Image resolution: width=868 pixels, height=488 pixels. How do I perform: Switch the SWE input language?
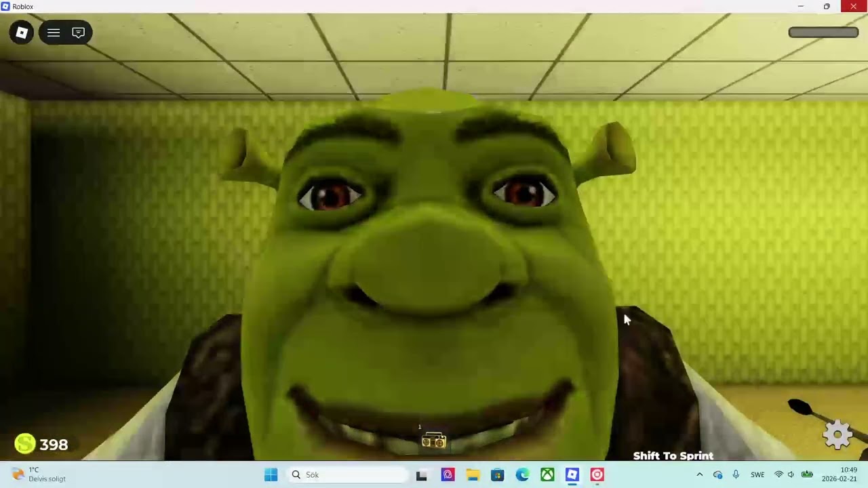point(757,474)
